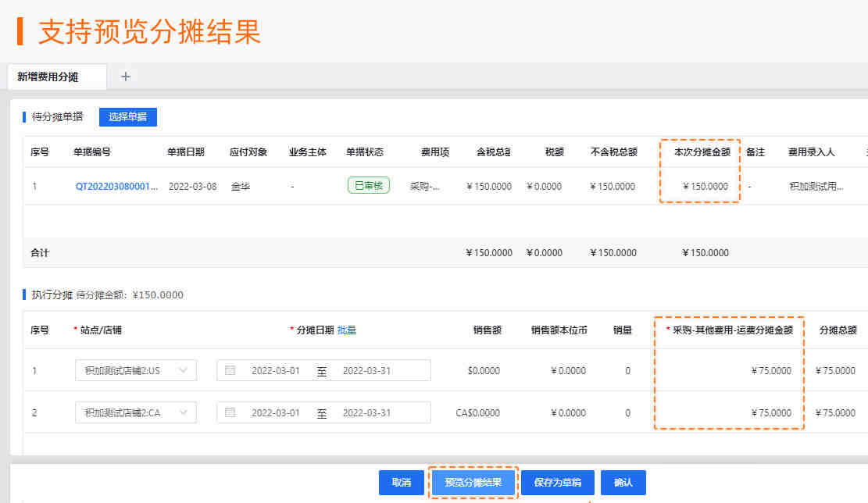
Task: Click the 备注 column header
Action: pos(755,152)
